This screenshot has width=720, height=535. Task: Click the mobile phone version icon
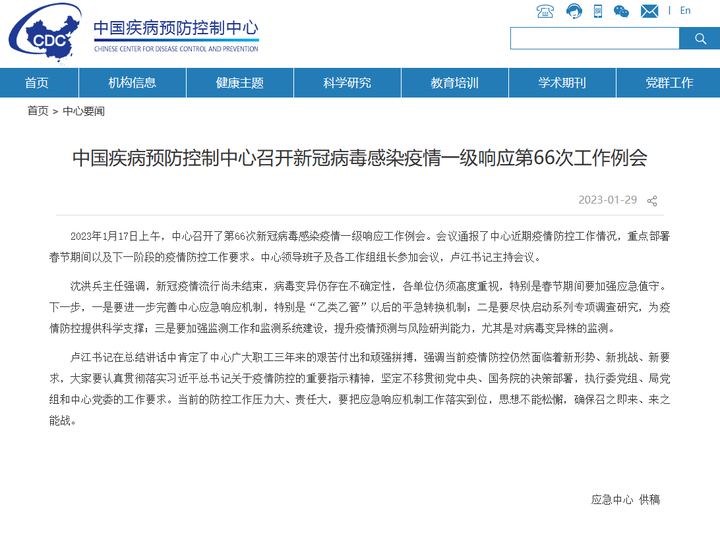(x=598, y=11)
